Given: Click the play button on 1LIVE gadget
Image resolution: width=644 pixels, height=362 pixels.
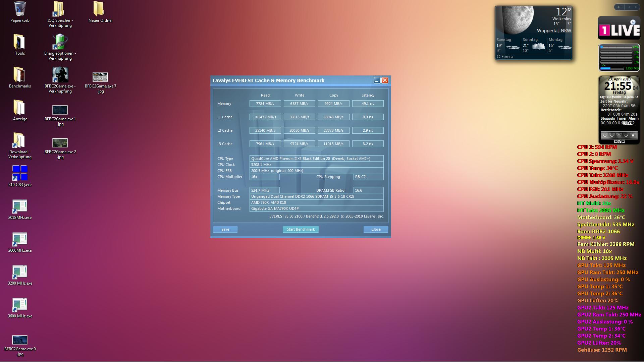Looking at the screenshot, I should (x=633, y=22).
